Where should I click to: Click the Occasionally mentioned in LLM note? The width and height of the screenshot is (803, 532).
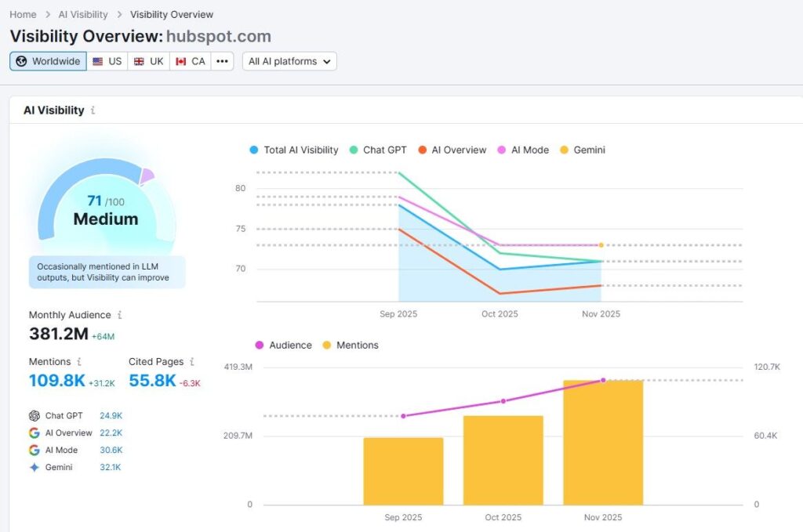[x=107, y=272]
